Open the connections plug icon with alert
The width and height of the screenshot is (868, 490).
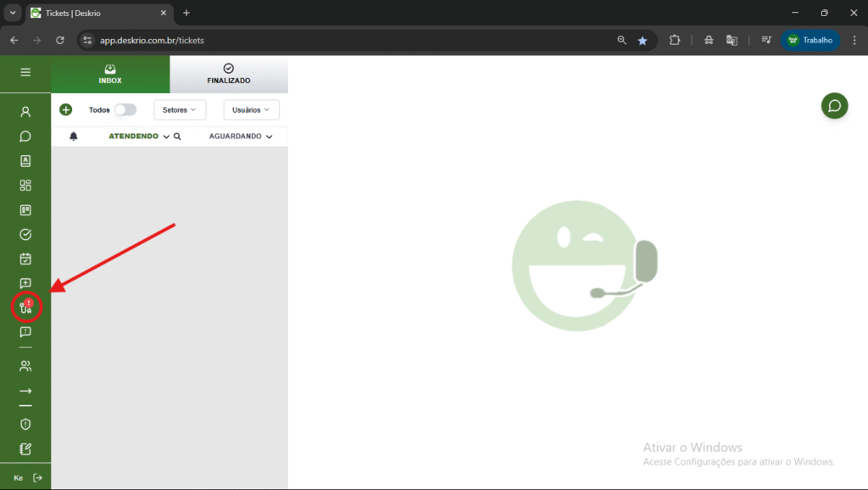click(x=26, y=307)
